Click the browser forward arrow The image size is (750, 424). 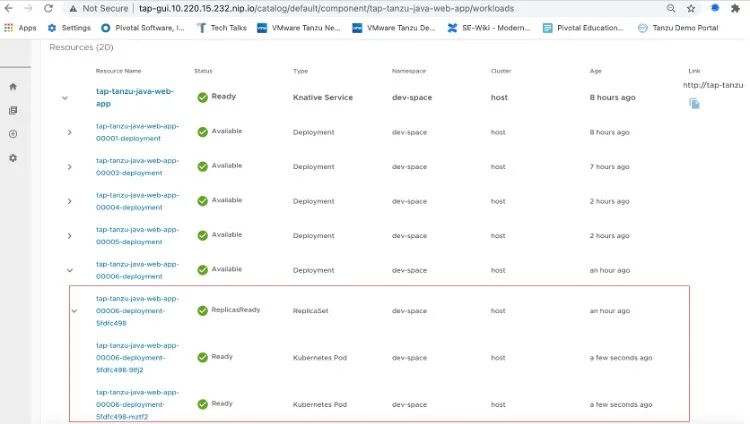[28, 8]
